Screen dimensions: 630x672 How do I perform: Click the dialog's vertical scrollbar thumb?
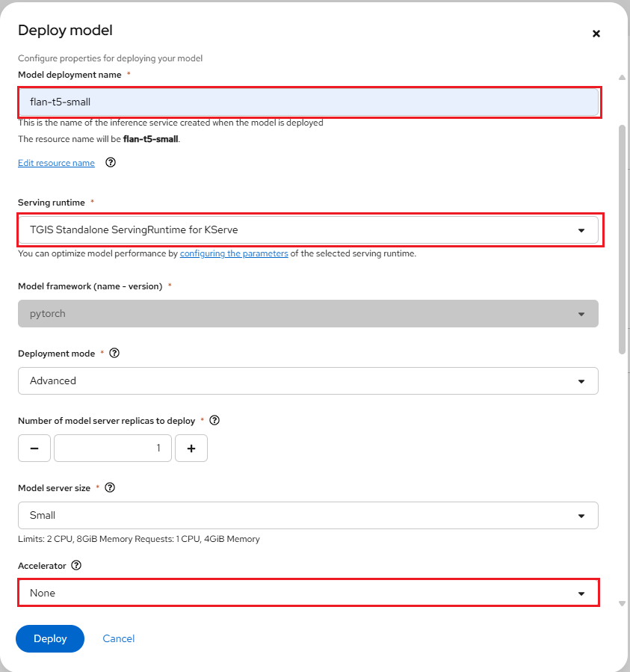(x=622, y=239)
